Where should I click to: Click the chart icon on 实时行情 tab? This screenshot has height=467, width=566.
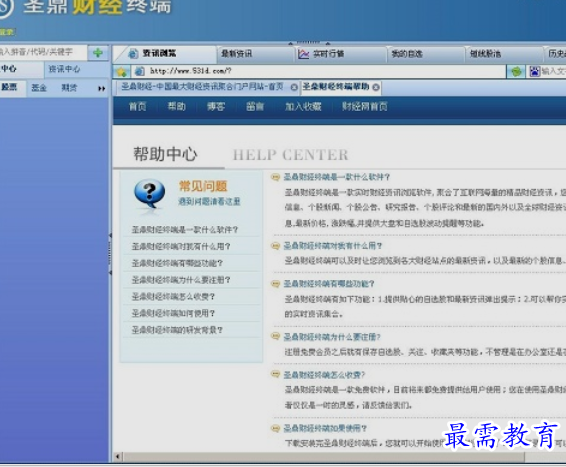click(x=303, y=54)
